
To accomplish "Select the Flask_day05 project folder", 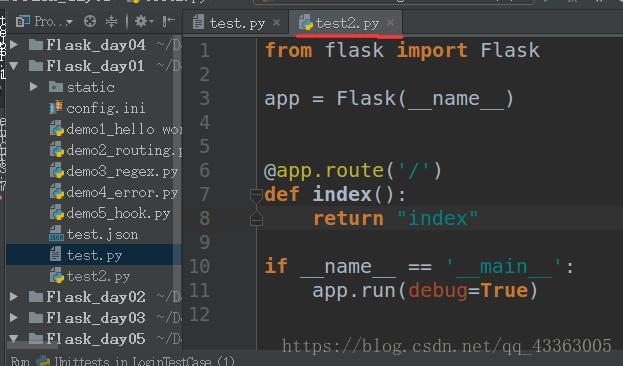I will tap(95, 339).
